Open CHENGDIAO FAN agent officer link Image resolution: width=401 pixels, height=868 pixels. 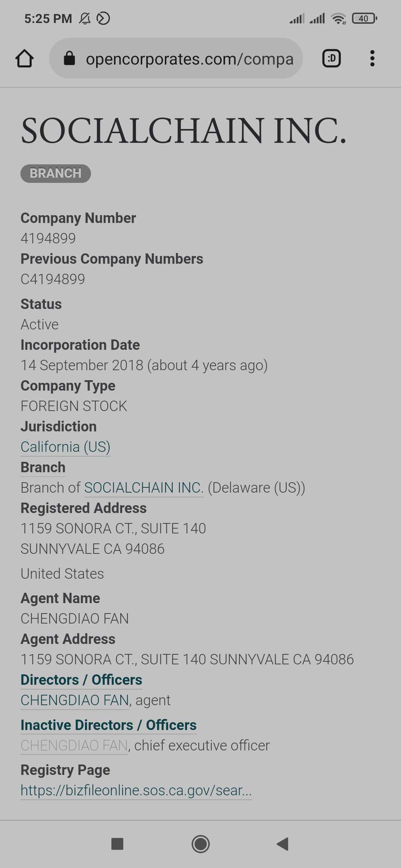75,700
